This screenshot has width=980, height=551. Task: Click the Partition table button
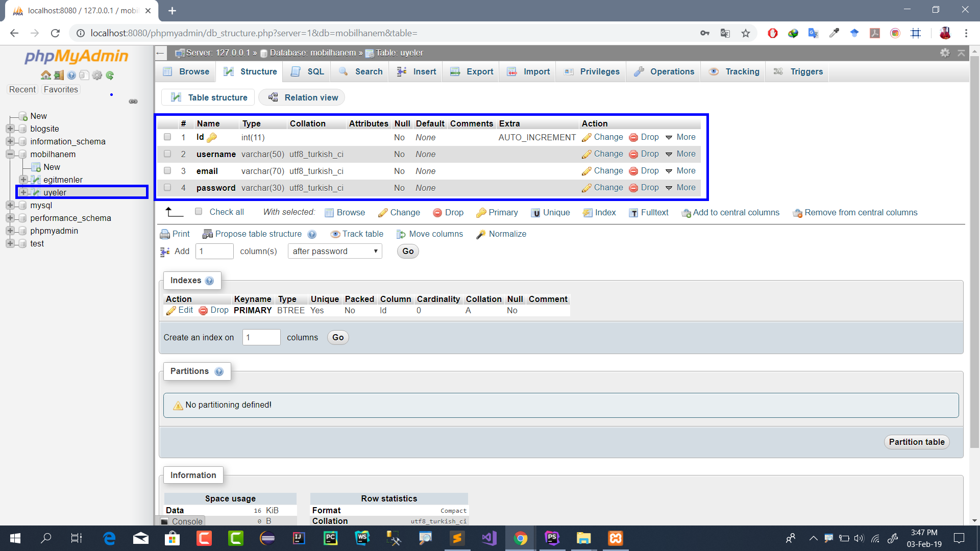click(x=917, y=442)
